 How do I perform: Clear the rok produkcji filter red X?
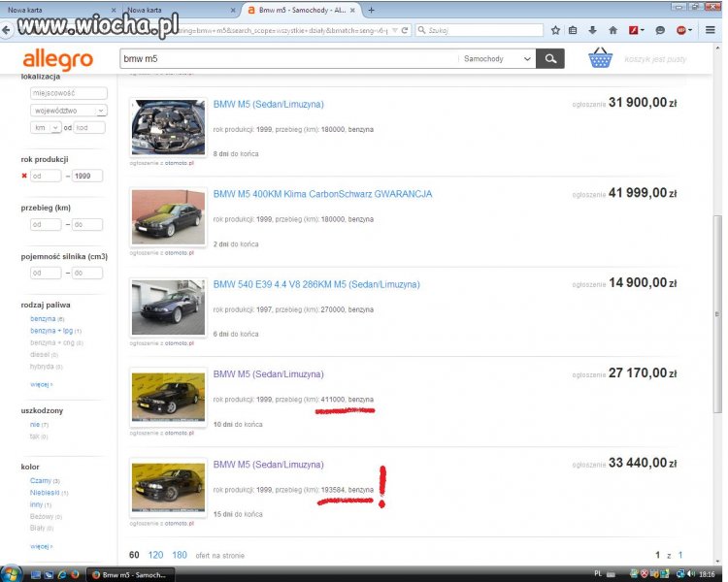[x=24, y=176]
